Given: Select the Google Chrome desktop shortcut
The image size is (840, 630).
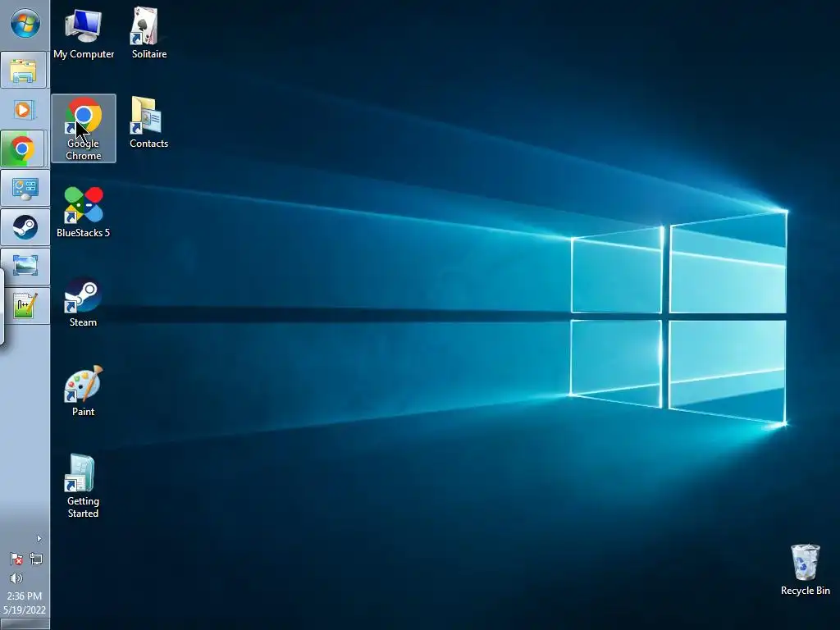Looking at the screenshot, I should click(84, 129).
